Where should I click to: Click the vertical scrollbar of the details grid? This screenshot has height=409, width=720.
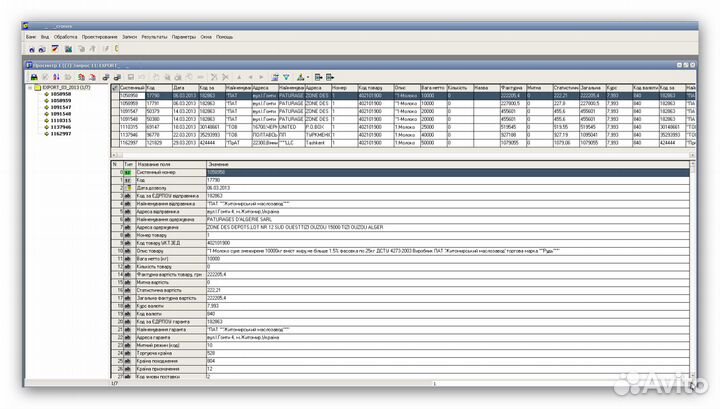click(692, 271)
